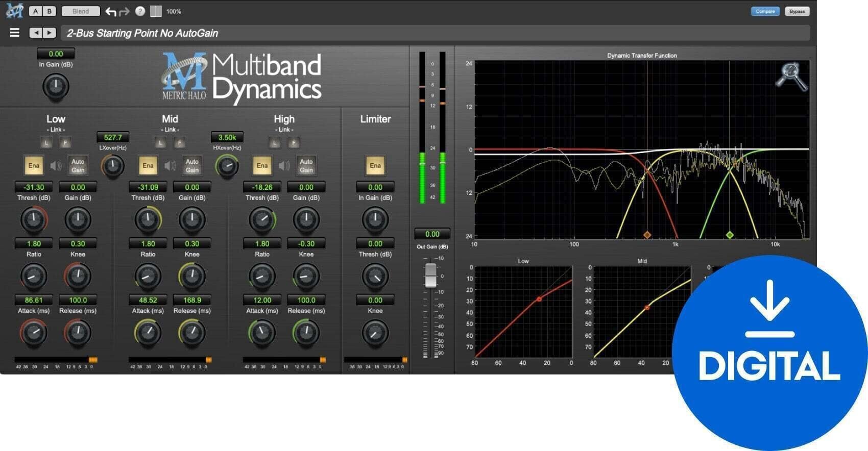The height and width of the screenshot is (451, 868).
Task: Open the hamburger preset menu
Action: coord(15,33)
